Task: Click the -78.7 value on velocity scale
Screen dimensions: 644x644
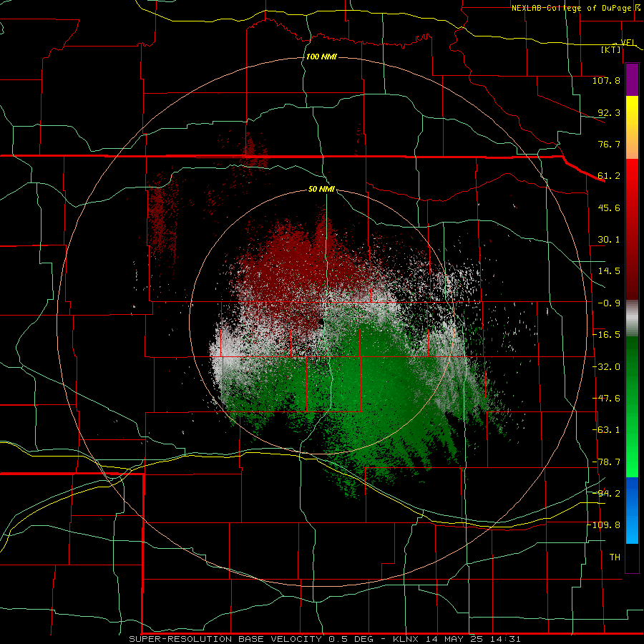Action: pos(606,462)
